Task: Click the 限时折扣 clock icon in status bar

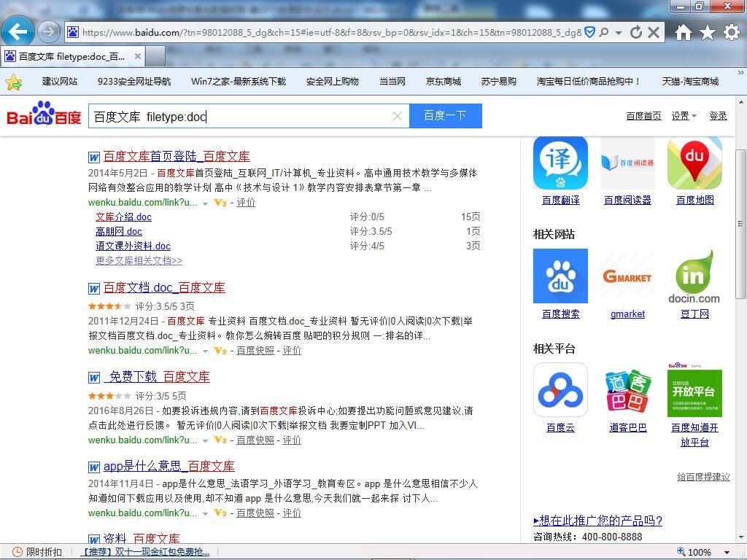Action: tap(18, 553)
